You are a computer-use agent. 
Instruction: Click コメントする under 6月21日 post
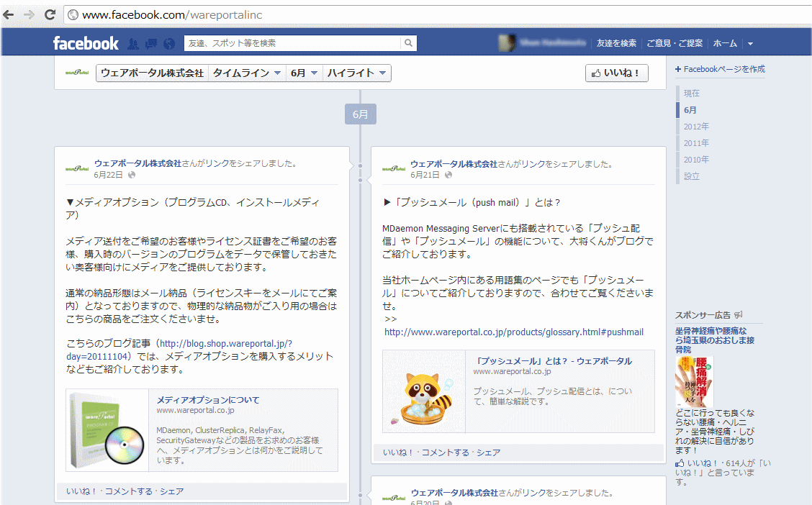click(x=445, y=452)
